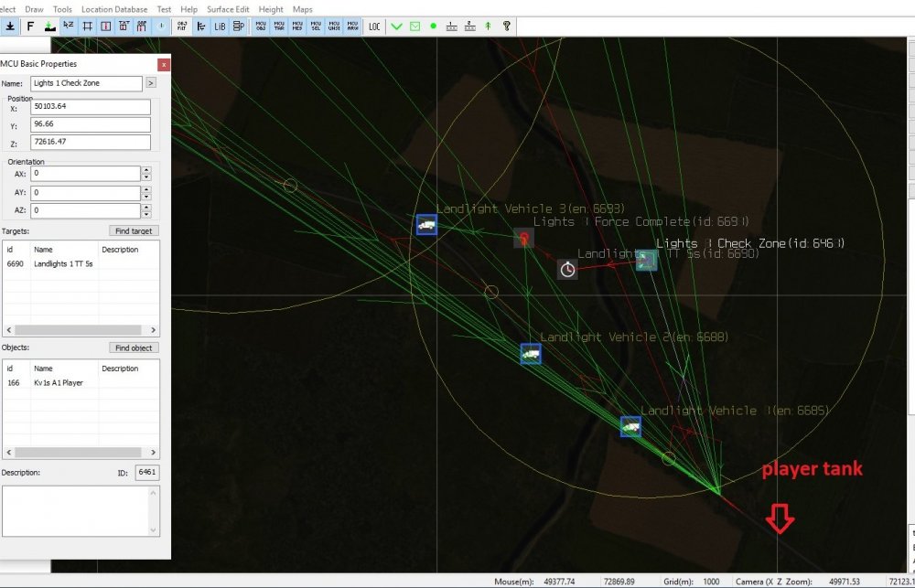
Task: Click the dashed line 1 toolbar icon
Action: (452, 27)
